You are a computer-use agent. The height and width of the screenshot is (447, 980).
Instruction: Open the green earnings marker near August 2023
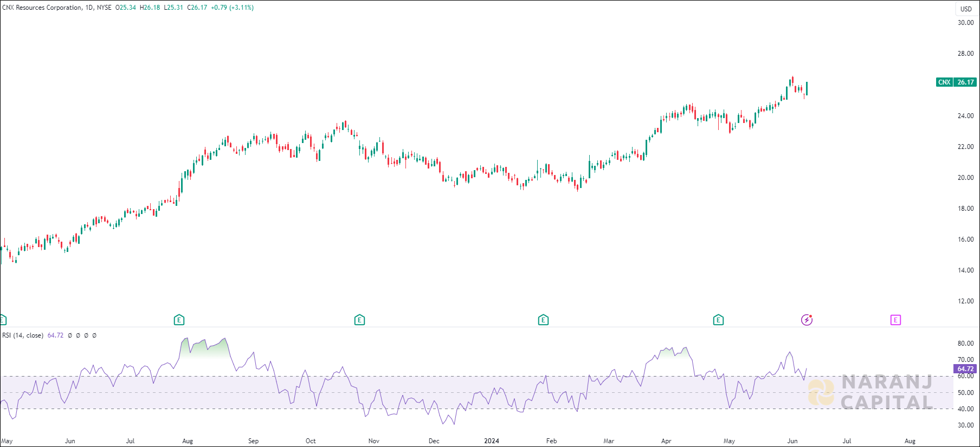pyautogui.click(x=179, y=320)
